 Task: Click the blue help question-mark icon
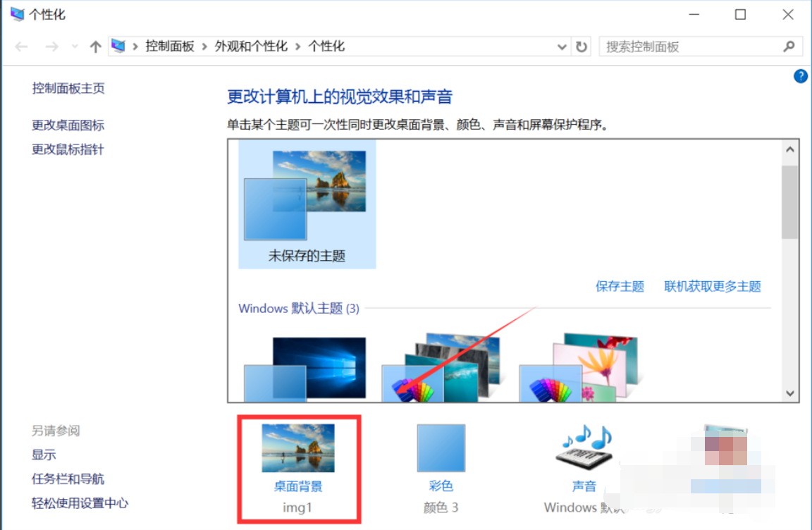tap(800, 76)
